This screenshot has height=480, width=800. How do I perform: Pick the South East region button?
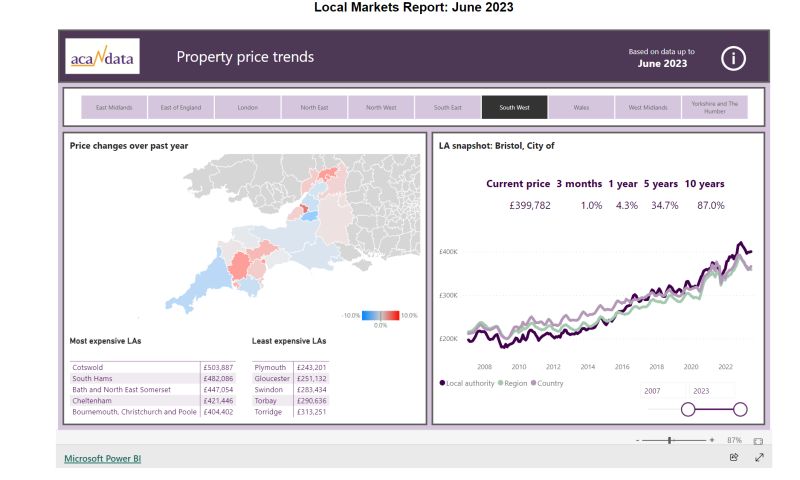coord(447,107)
